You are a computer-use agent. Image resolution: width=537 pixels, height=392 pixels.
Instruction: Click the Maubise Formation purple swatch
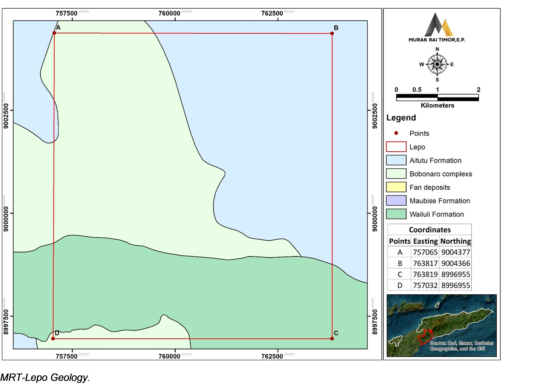[x=396, y=201]
